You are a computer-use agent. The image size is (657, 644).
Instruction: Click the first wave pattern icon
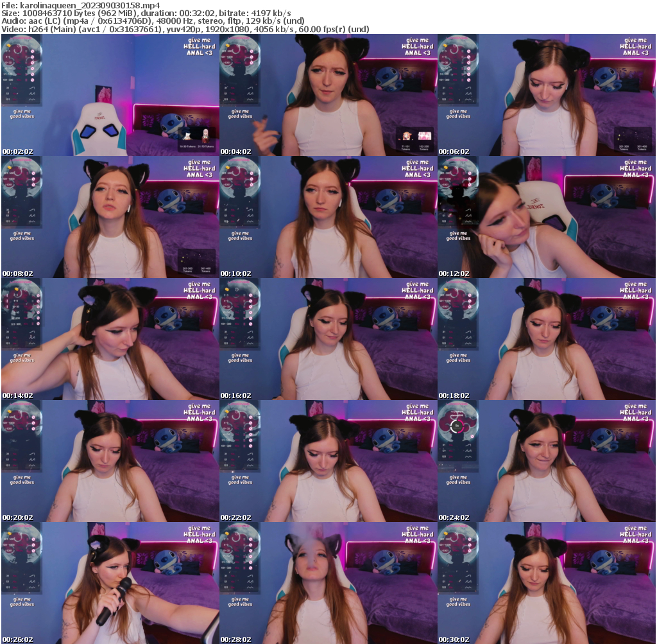31,87
